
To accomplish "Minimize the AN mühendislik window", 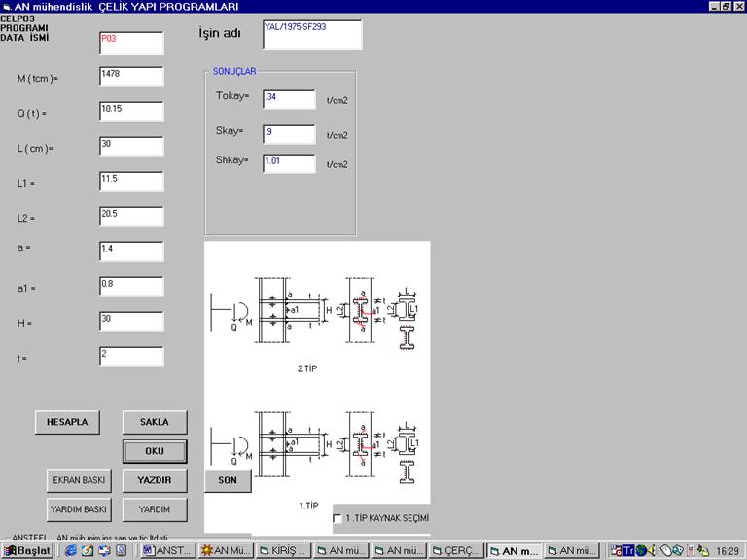I will click(714, 7).
